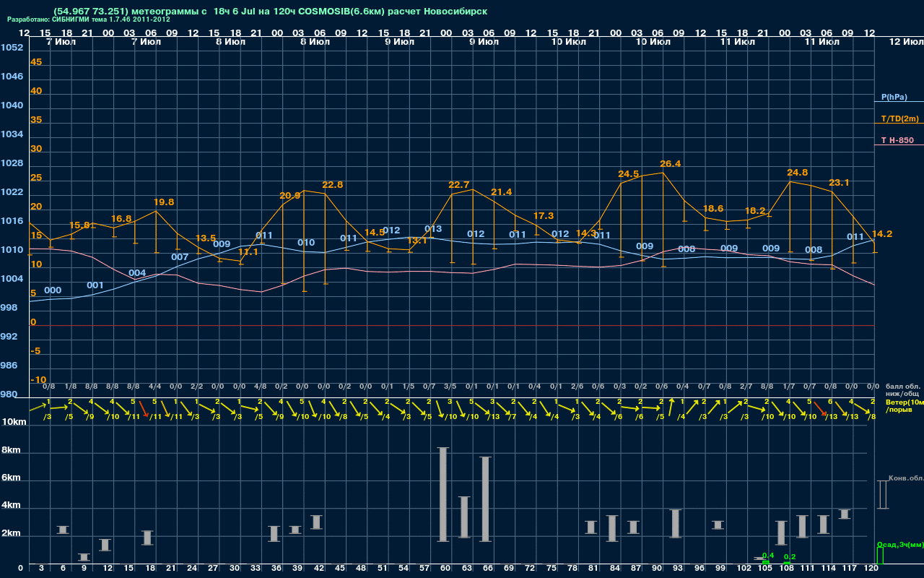Click the red wind arrow near hour 111
The width and height of the screenshot is (924, 578).
tap(820, 409)
